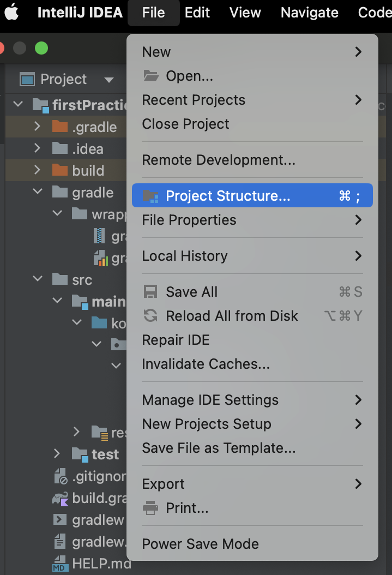Viewport: 392px width, 575px height.
Task: Collapse the main source set
Action: click(57, 301)
